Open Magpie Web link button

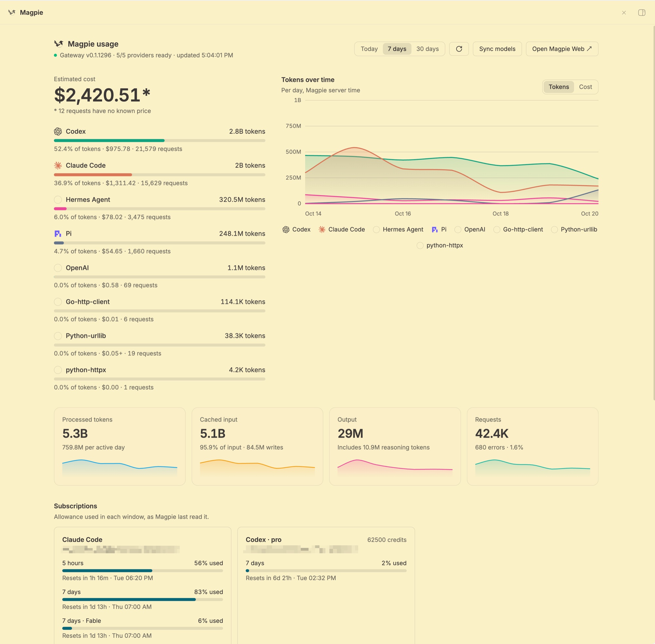[x=562, y=49]
